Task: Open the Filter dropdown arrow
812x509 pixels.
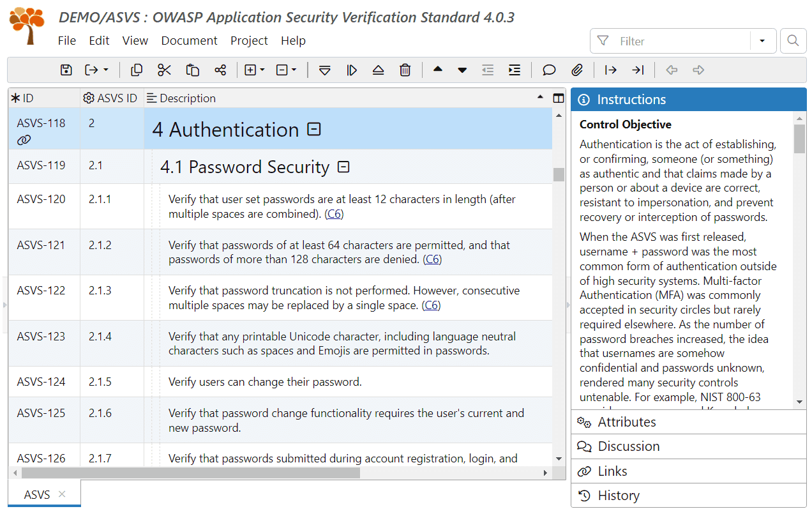Action: [x=762, y=41]
